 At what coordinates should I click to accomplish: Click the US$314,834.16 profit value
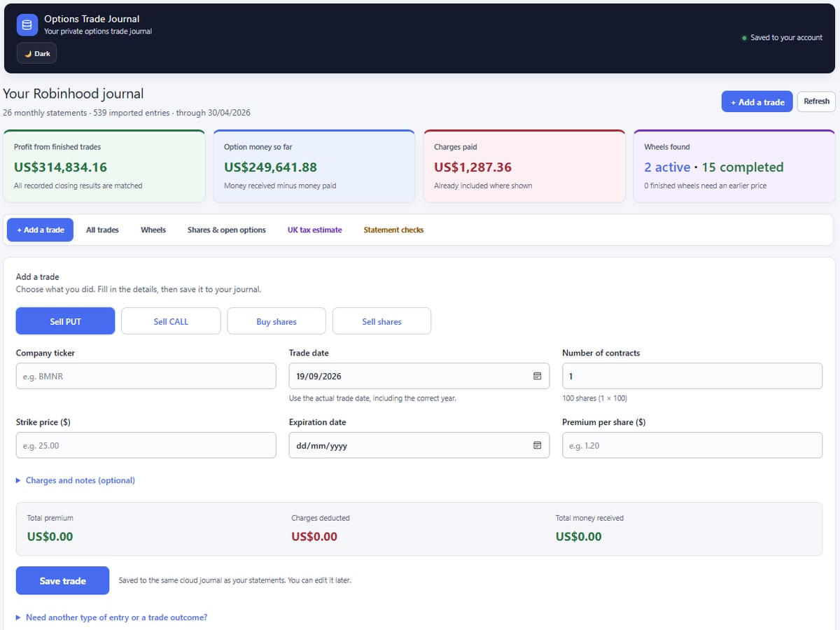tap(60, 167)
